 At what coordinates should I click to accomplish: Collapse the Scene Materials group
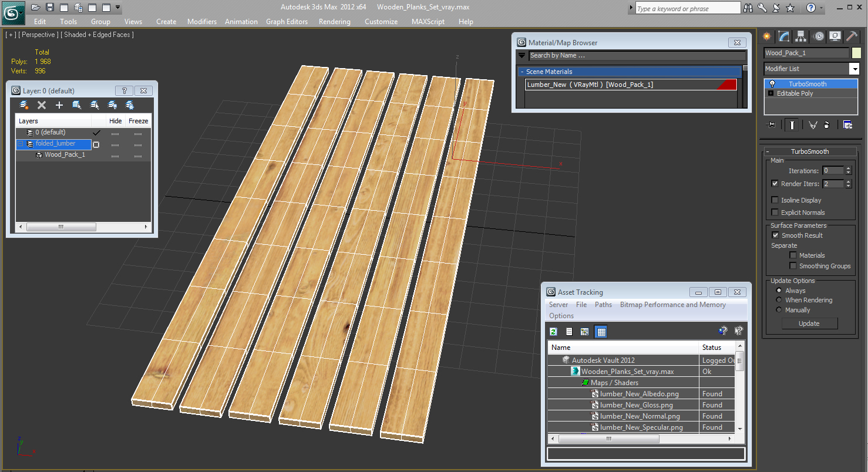point(522,72)
